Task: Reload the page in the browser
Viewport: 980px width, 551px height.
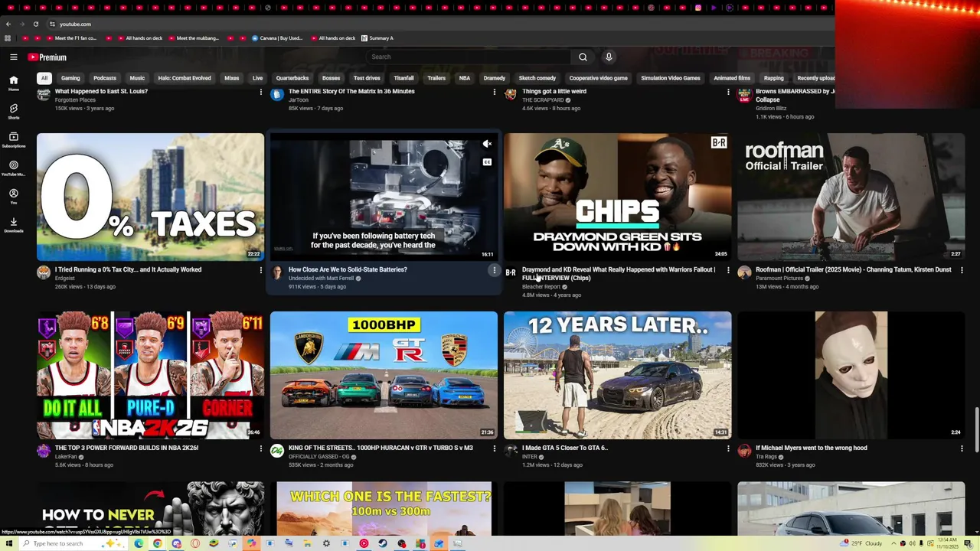Action: tap(35, 24)
